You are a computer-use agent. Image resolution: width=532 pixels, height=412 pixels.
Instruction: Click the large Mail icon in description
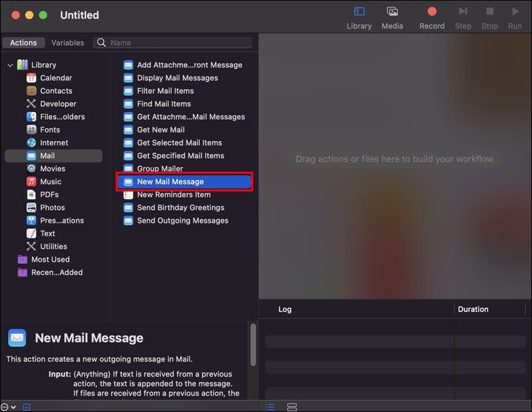click(17, 338)
